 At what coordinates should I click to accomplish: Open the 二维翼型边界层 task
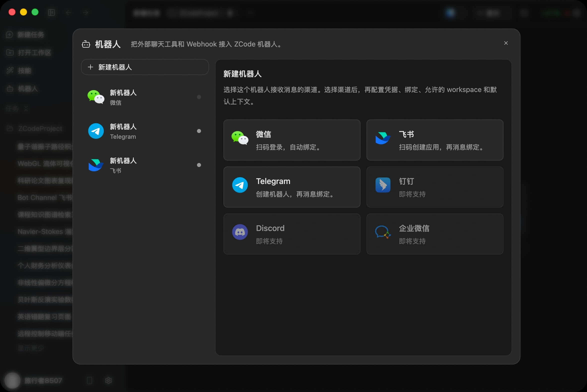[45, 248]
